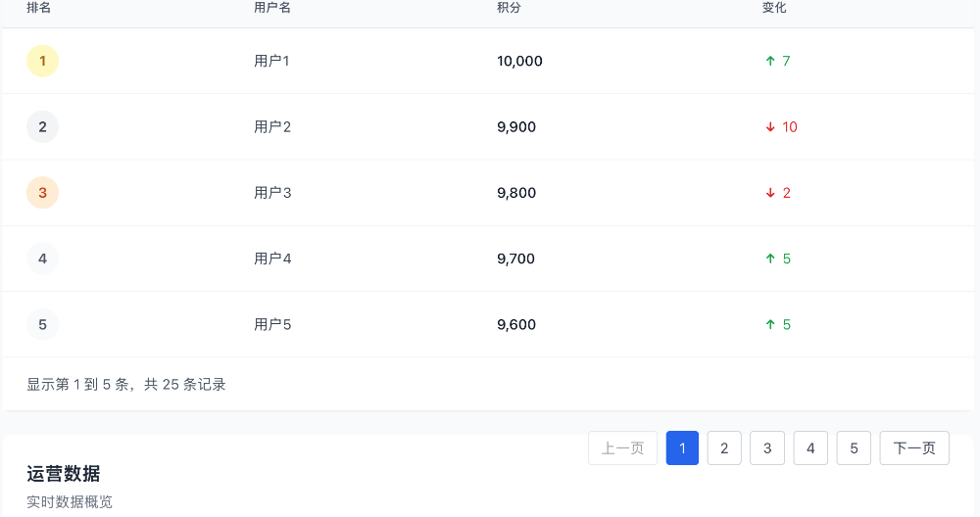This screenshot has width=980, height=517.
Task: Jump to page 4 in pagination
Action: (810, 448)
